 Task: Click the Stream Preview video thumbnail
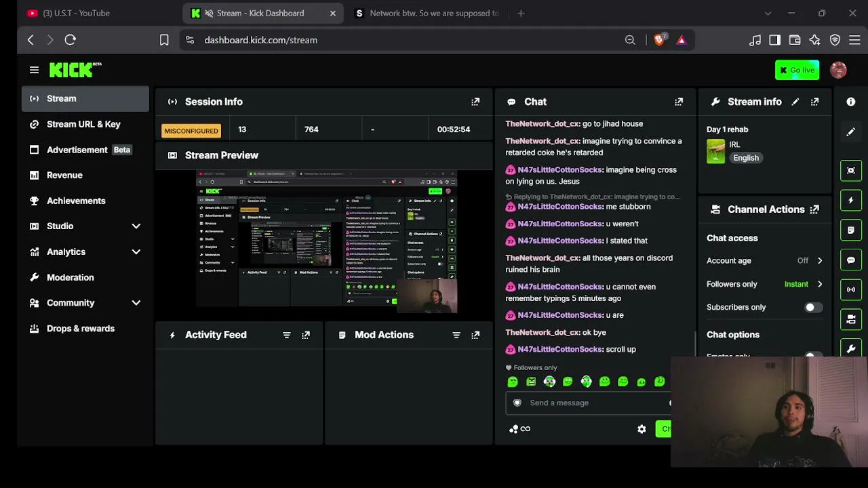pyautogui.click(x=327, y=242)
